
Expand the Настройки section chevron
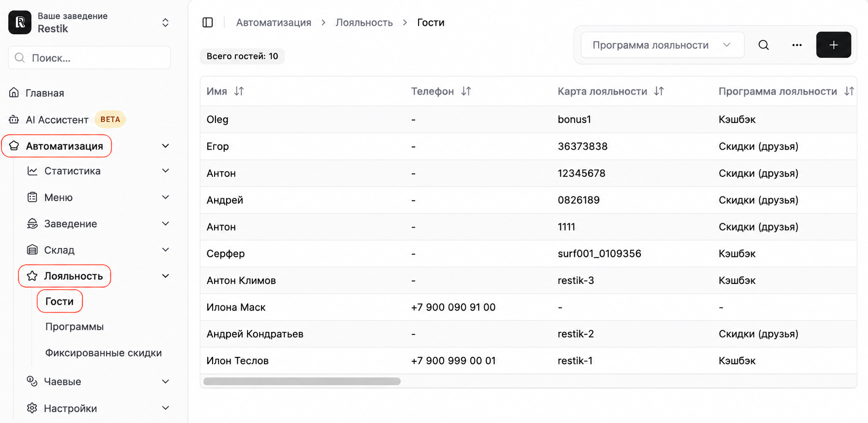pos(165,408)
